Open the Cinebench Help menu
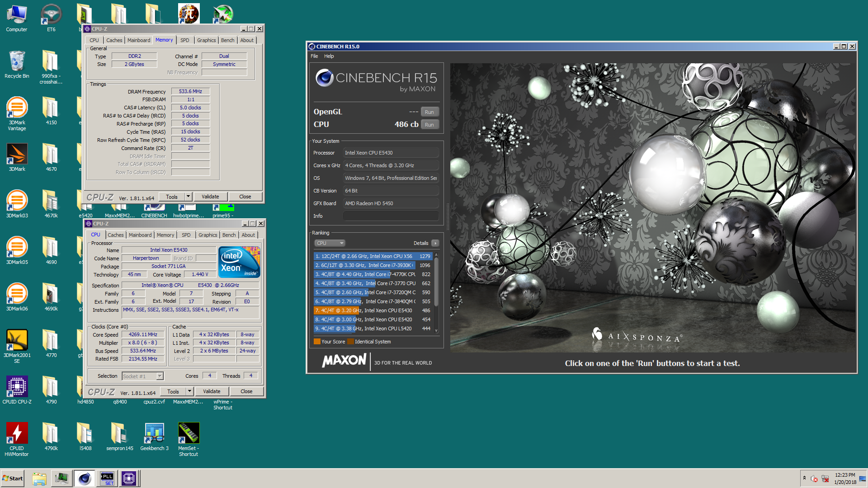Viewport: 868px width, 488px height. pos(329,56)
